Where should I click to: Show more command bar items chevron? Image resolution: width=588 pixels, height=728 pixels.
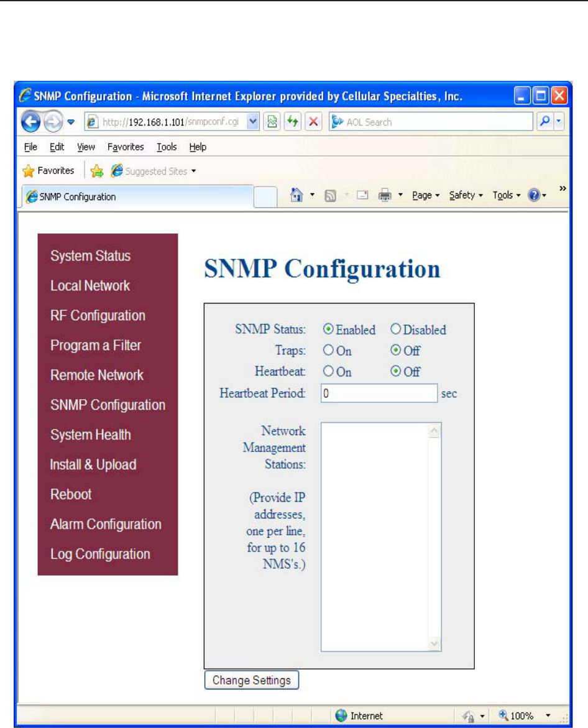[563, 188]
